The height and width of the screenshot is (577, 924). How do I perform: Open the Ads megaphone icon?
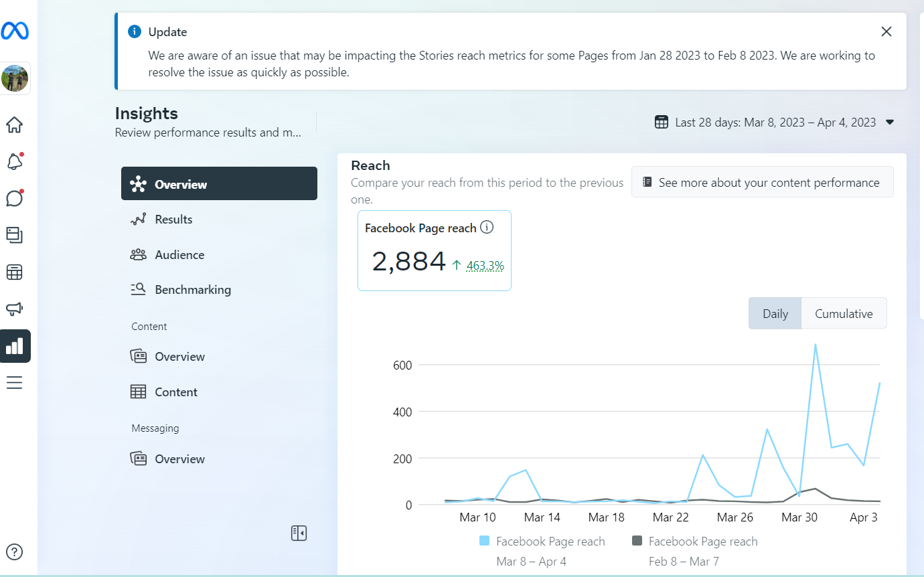14,309
